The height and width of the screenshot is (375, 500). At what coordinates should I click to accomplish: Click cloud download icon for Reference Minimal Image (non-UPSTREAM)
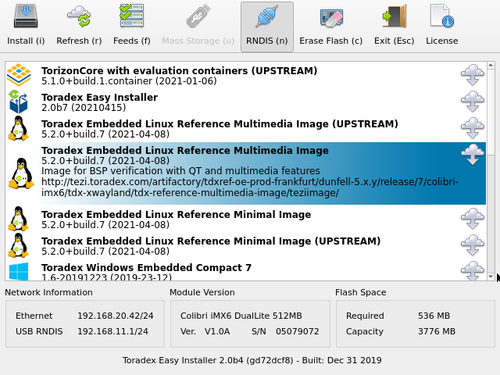(x=473, y=219)
